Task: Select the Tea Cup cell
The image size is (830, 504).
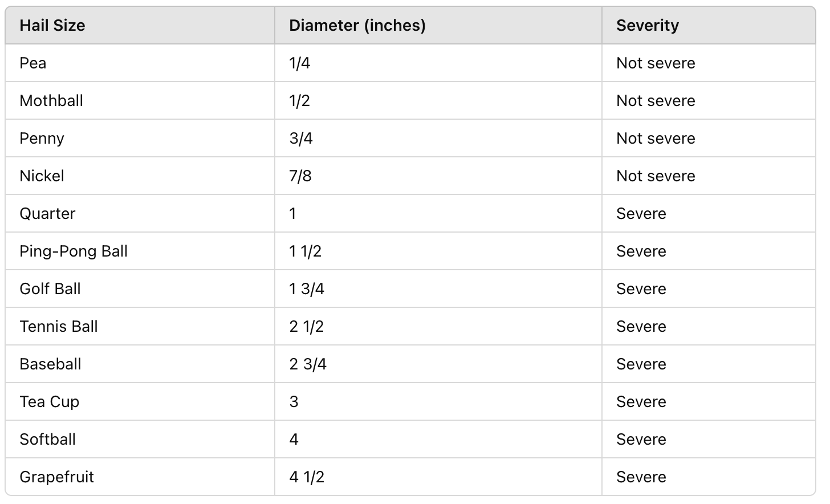Action: 140,401
